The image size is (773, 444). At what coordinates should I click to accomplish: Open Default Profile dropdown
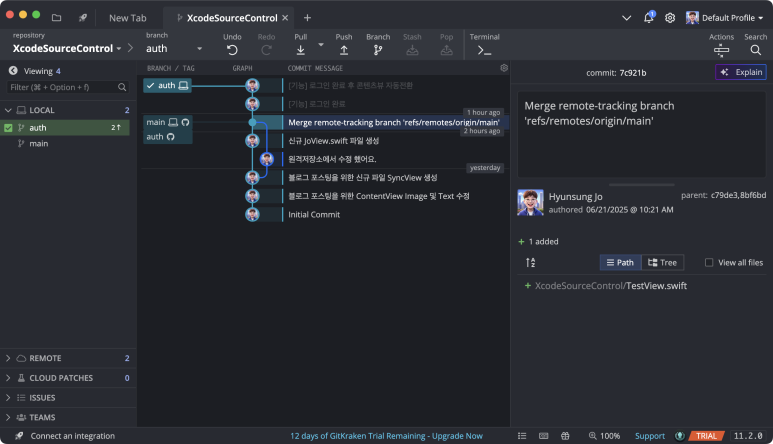click(x=724, y=18)
